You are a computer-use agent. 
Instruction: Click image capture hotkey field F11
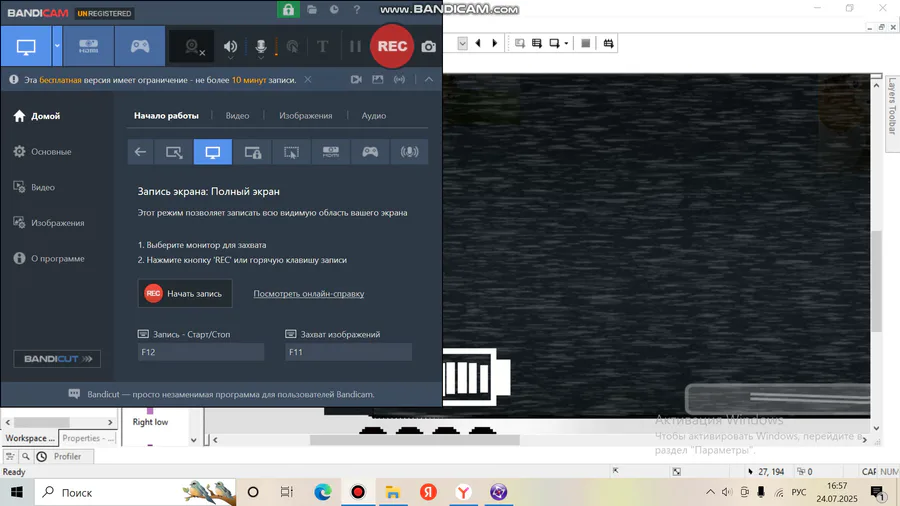point(348,352)
